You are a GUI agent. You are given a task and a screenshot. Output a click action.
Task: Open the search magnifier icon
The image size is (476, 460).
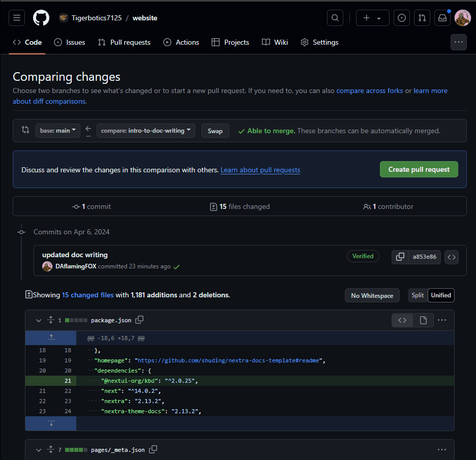[x=335, y=18]
